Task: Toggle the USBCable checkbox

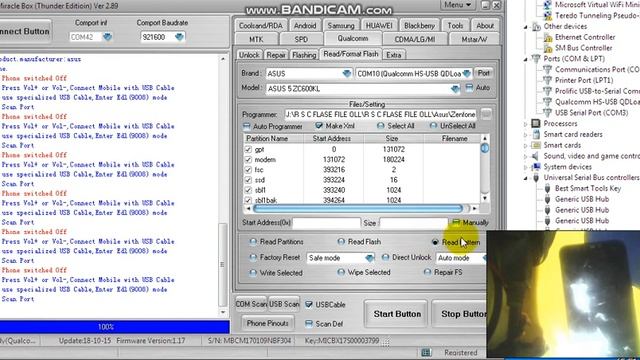Action: (309, 304)
